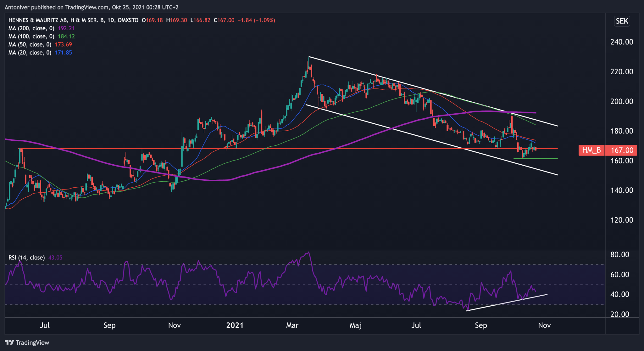Click the RSI value 43.05 readout
644x351 pixels.
click(55, 258)
